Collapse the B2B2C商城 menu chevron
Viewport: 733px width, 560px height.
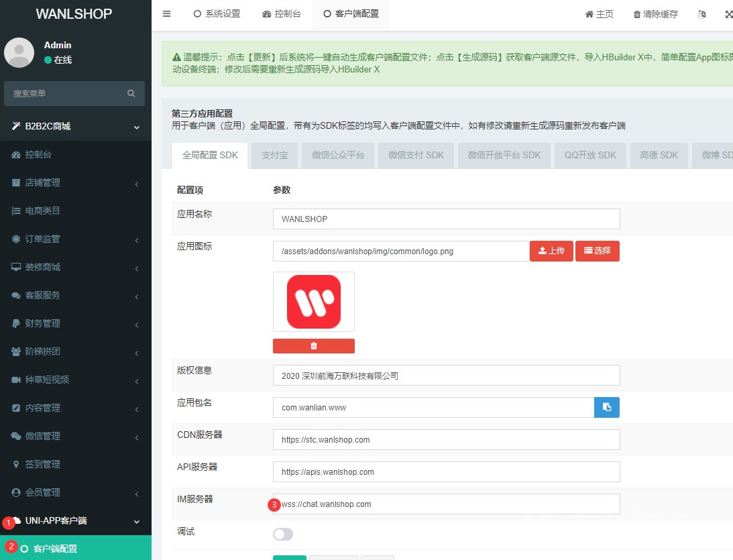click(137, 127)
